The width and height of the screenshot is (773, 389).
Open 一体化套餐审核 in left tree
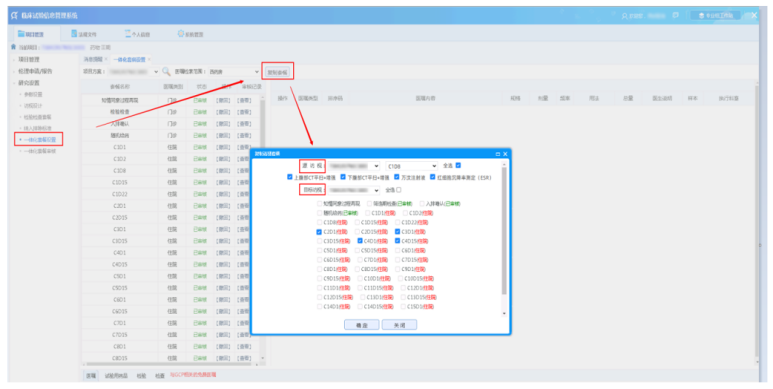[39, 151]
